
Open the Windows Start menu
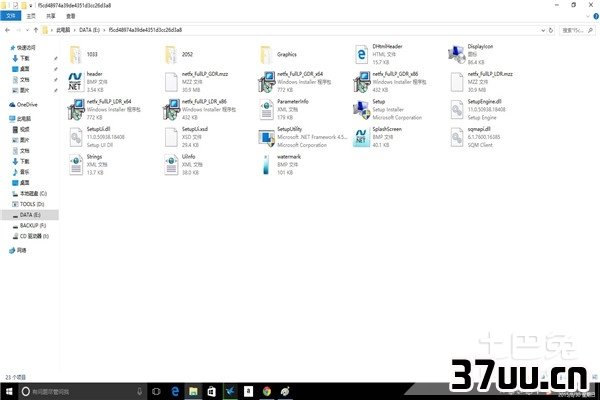coord(8,391)
